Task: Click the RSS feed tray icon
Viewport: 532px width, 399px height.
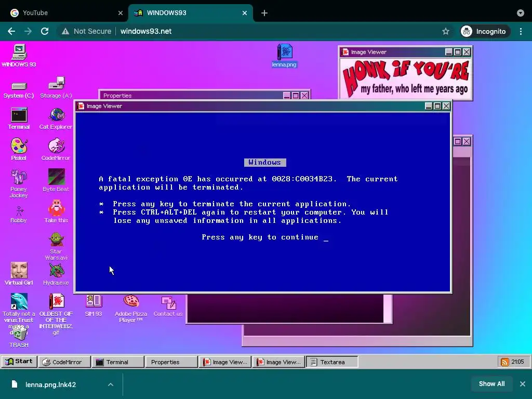Action: pyautogui.click(x=504, y=362)
